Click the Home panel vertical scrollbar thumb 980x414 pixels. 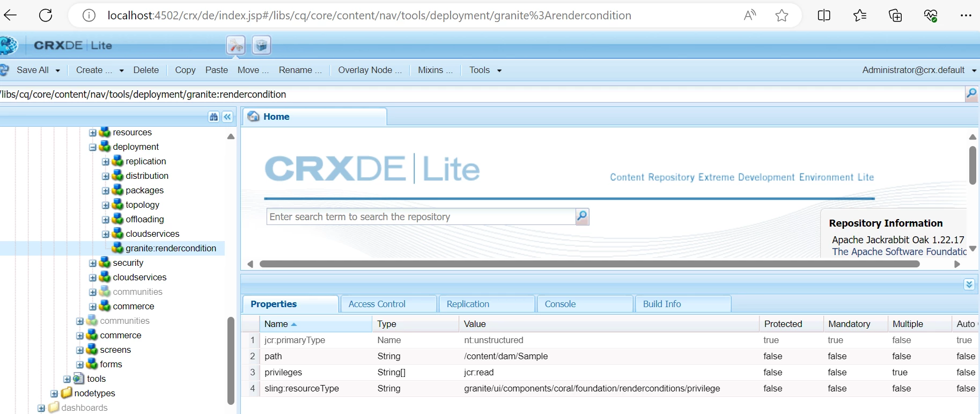[x=972, y=165]
